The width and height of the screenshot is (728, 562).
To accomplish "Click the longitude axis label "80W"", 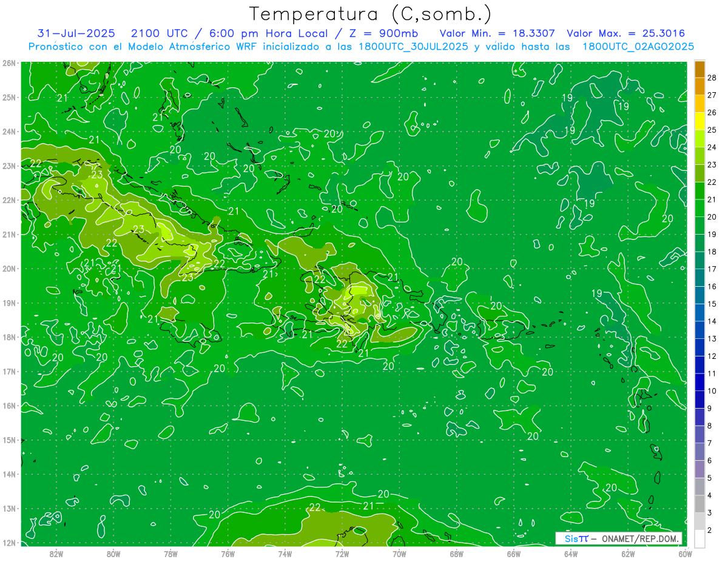I will tap(113, 554).
